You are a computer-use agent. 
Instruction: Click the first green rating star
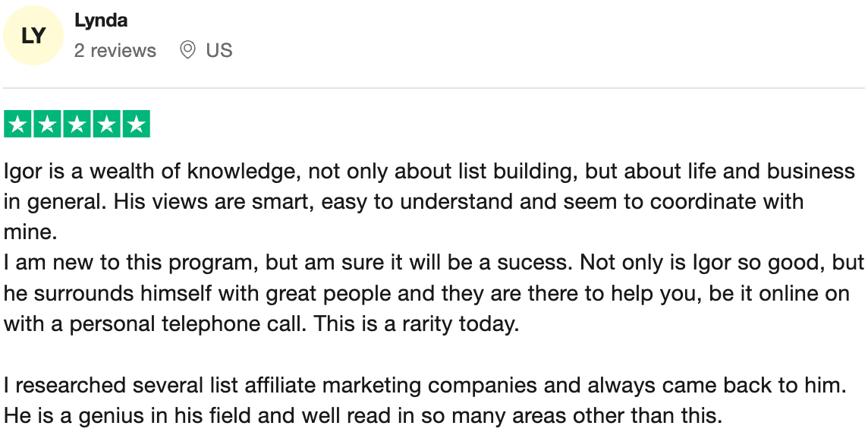[x=18, y=125]
